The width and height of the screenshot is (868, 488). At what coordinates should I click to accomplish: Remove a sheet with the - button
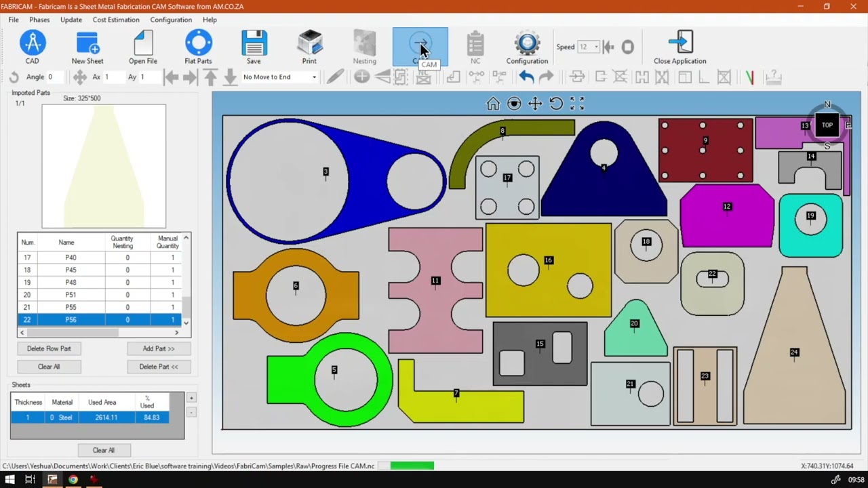pos(191,412)
